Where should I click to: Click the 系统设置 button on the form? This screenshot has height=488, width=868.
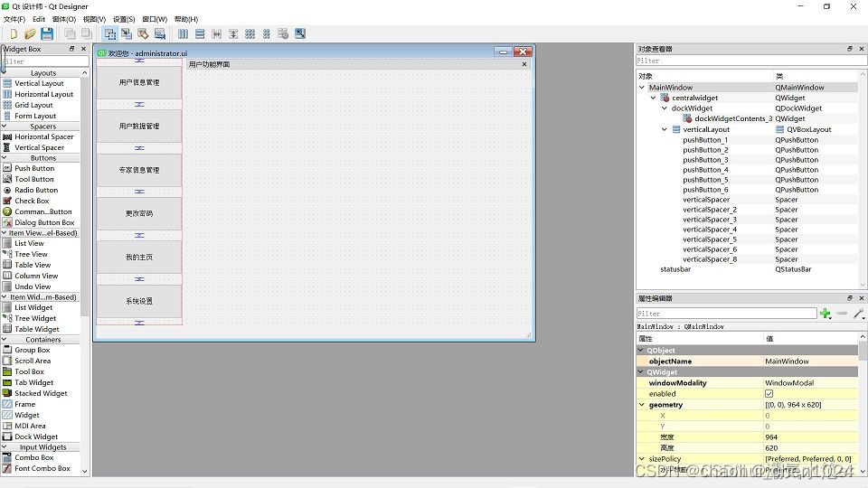coord(139,301)
